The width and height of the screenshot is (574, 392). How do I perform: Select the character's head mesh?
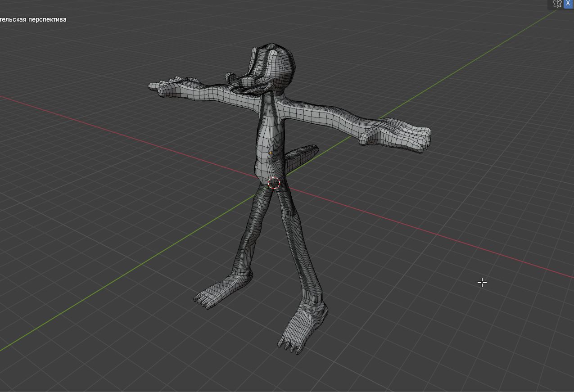click(x=277, y=63)
